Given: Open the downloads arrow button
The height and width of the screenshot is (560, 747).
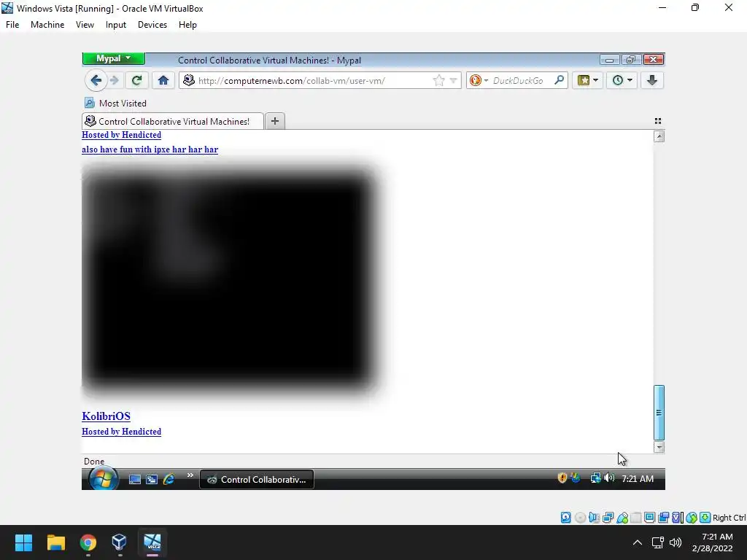Looking at the screenshot, I should [652, 80].
